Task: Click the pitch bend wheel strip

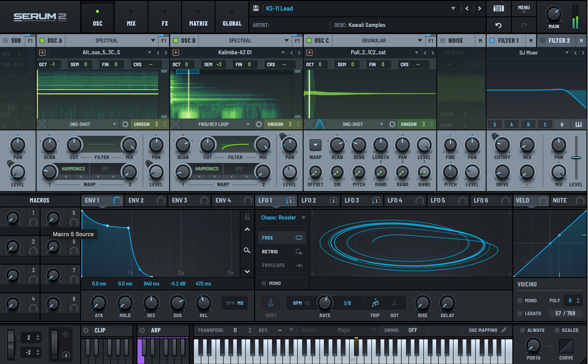Action: [11, 344]
